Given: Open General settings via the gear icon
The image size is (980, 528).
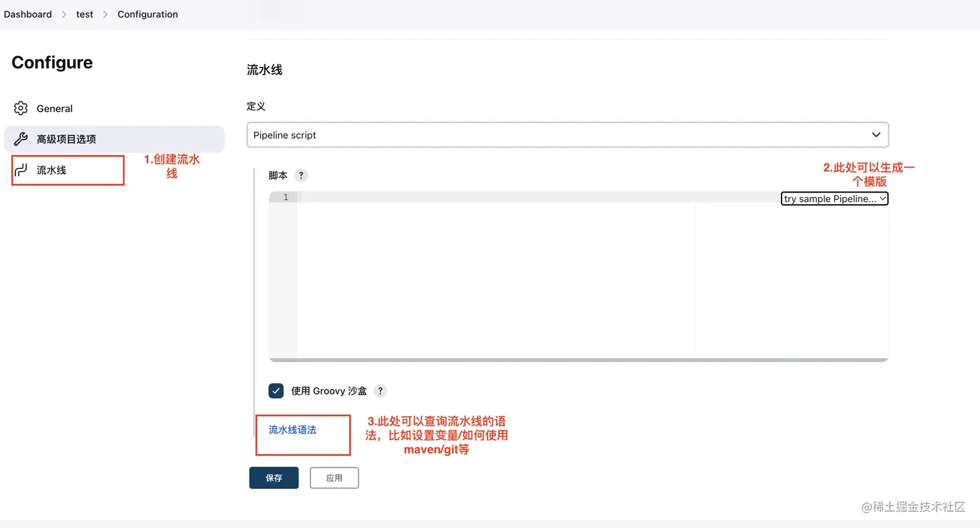Looking at the screenshot, I should pyautogui.click(x=20, y=108).
